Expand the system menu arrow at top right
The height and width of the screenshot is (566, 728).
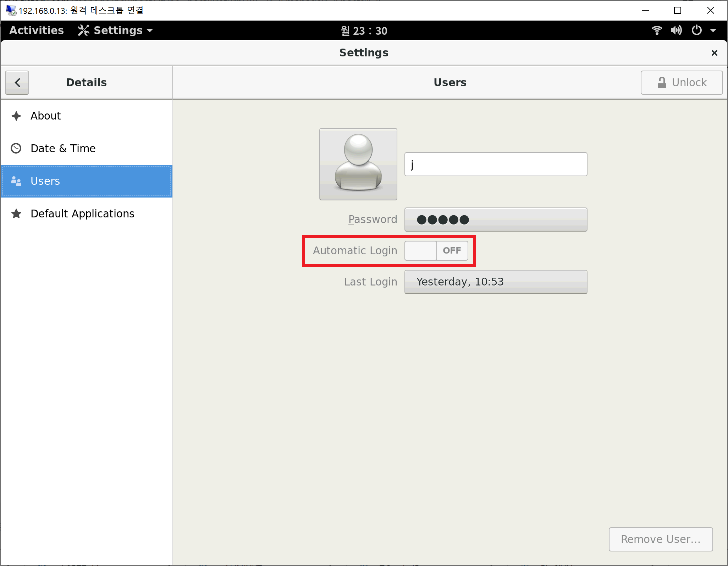(x=713, y=30)
